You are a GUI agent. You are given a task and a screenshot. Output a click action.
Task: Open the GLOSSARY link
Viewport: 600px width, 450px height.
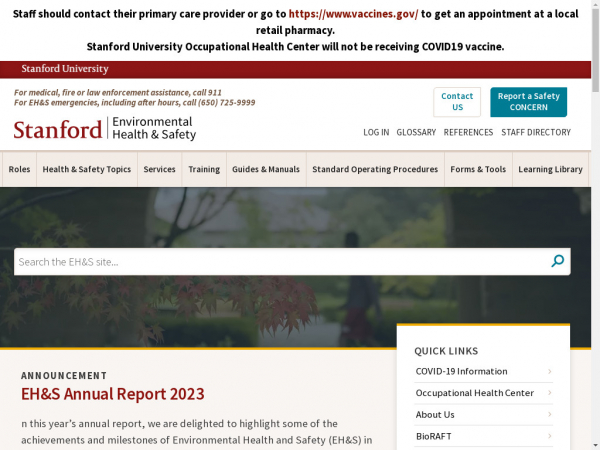416,132
